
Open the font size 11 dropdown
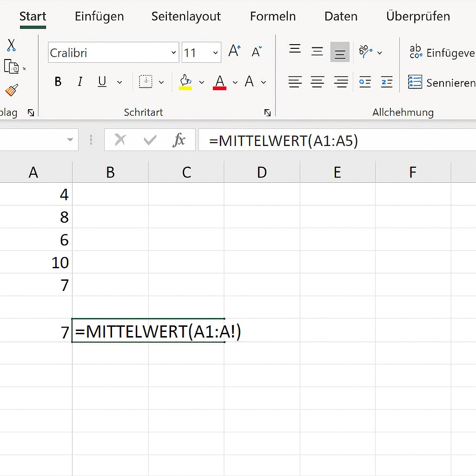[215, 53]
